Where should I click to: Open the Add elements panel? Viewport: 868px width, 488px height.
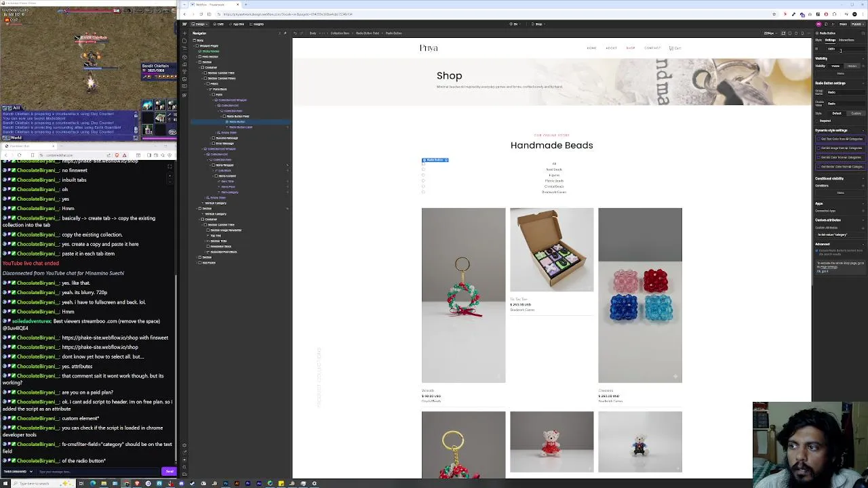[x=184, y=33]
